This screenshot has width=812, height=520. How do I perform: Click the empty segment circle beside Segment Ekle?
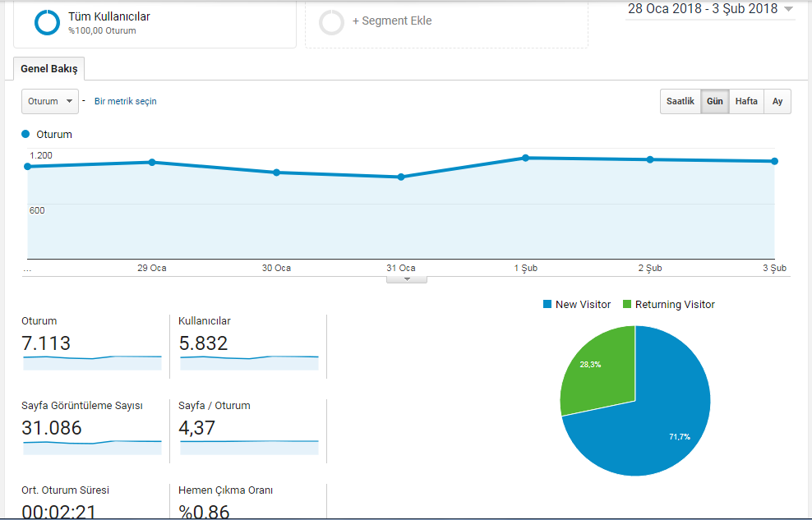[331, 22]
